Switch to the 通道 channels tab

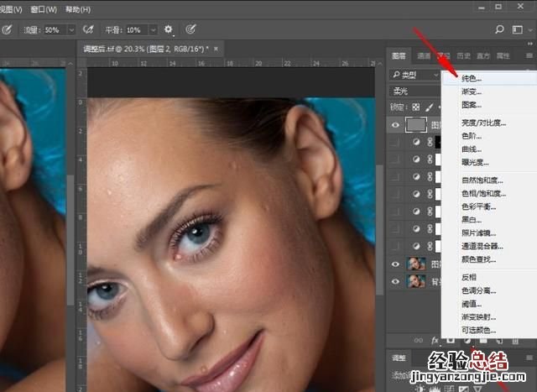pyautogui.click(x=424, y=56)
